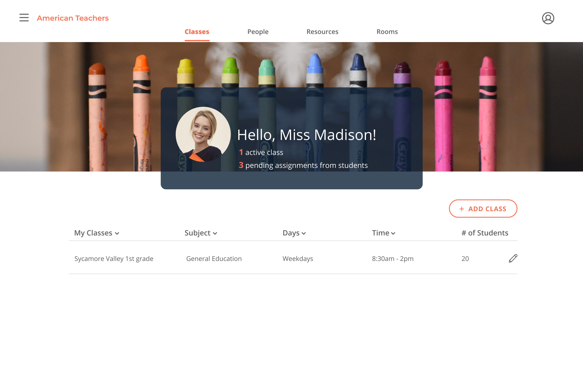Click the # of Students column header
Image resolution: width=583 pixels, height=392 pixels.
tap(485, 233)
